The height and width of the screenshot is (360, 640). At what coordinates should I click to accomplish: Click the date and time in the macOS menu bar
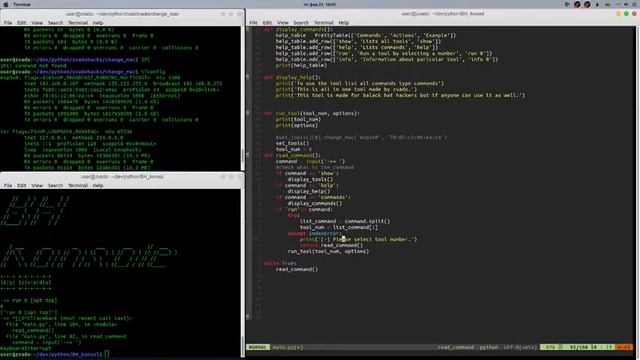click(320, 4)
